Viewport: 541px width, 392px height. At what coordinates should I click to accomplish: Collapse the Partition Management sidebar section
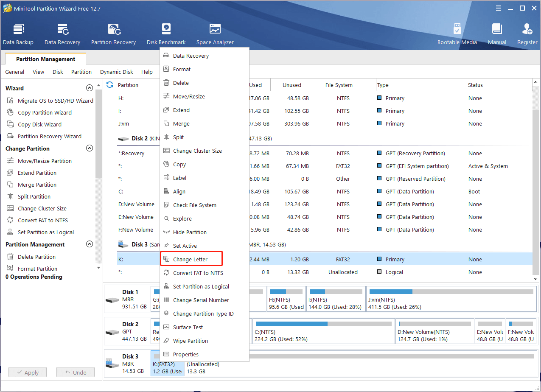tap(90, 244)
